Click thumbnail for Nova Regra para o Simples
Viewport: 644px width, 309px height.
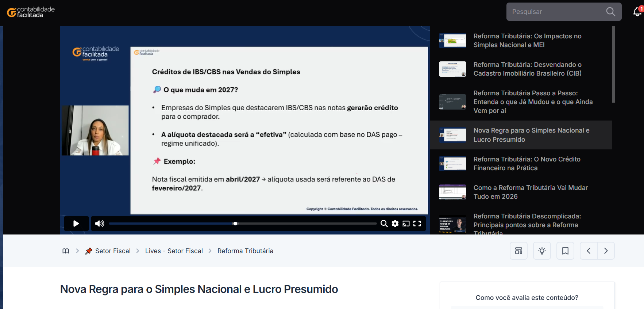pos(452,135)
